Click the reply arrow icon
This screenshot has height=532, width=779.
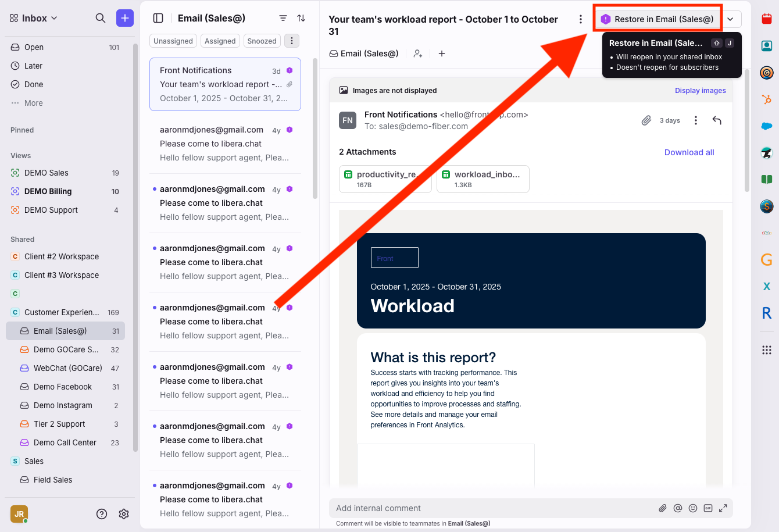tap(717, 120)
